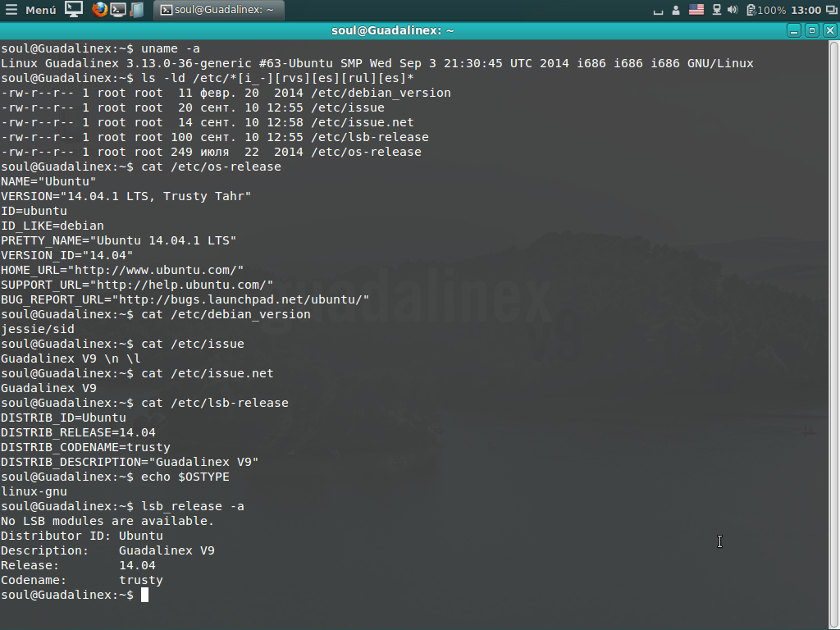Click "3.13.0-36-generic" kernel version text
Screen dimensions: 840x630
[x=189, y=63]
